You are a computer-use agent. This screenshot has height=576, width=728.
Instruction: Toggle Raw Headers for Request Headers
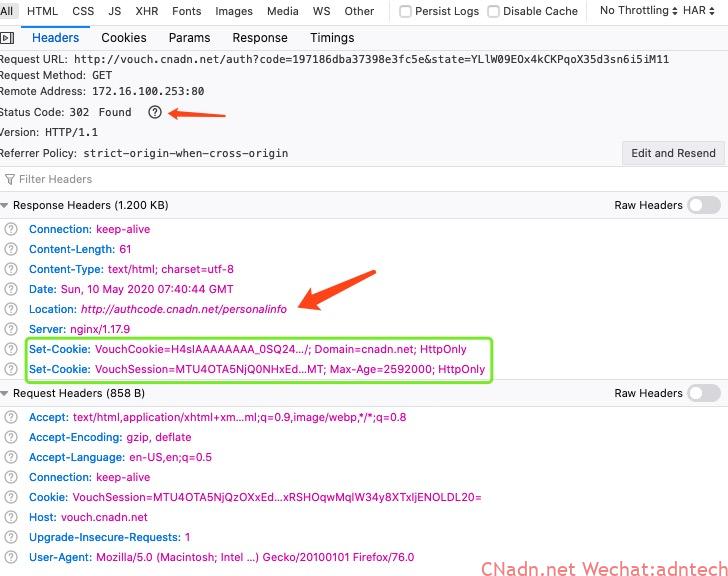pos(703,393)
